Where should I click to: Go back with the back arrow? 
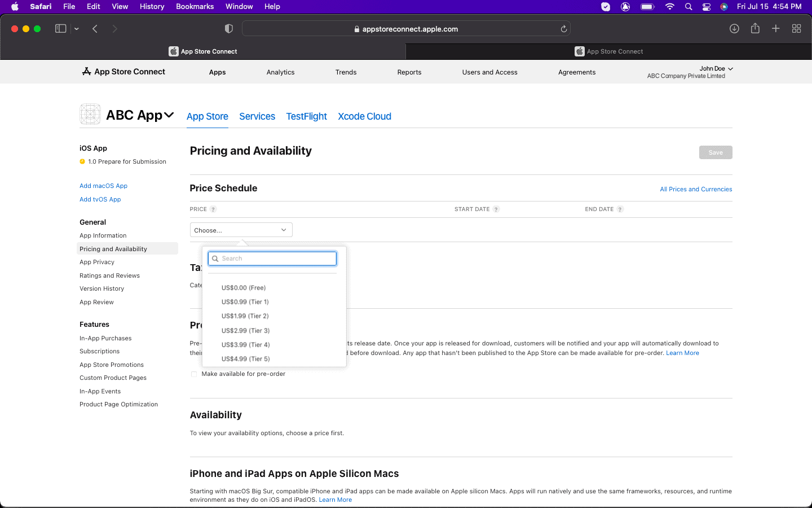pyautogui.click(x=95, y=29)
